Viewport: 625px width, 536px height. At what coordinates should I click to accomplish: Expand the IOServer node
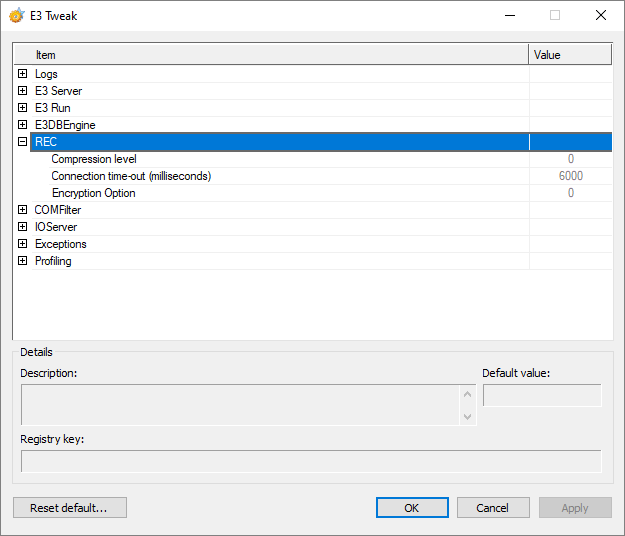click(x=22, y=227)
